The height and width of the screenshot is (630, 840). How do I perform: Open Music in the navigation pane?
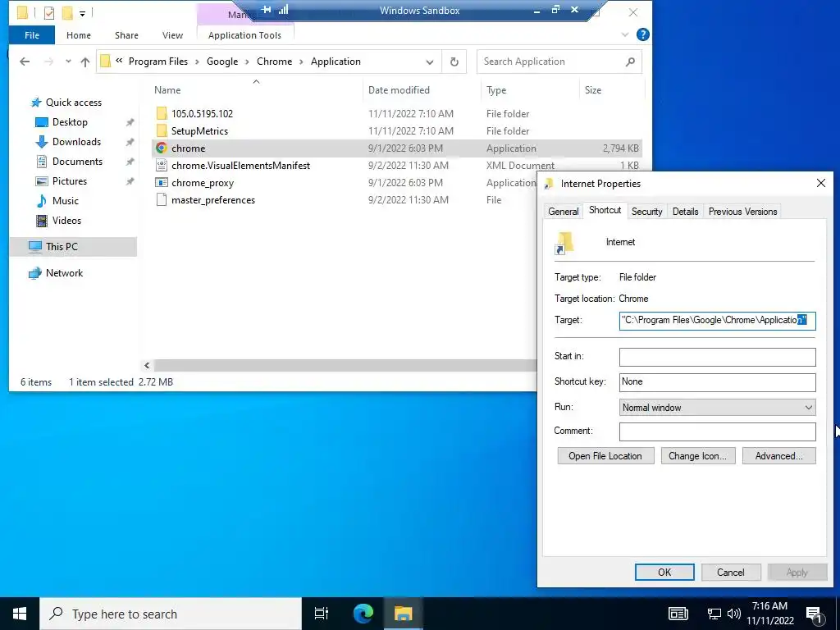pos(66,201)
